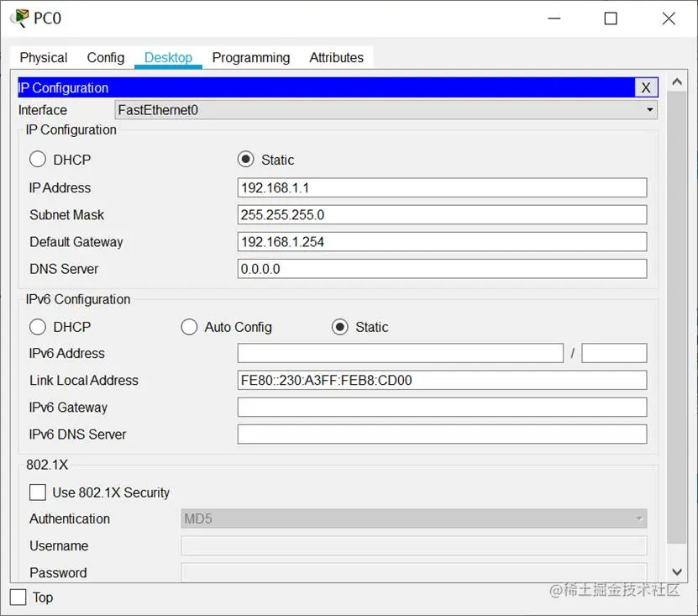698x616 pixels.
Task: Click the 802.1X Password field
Action: (413, 573)
